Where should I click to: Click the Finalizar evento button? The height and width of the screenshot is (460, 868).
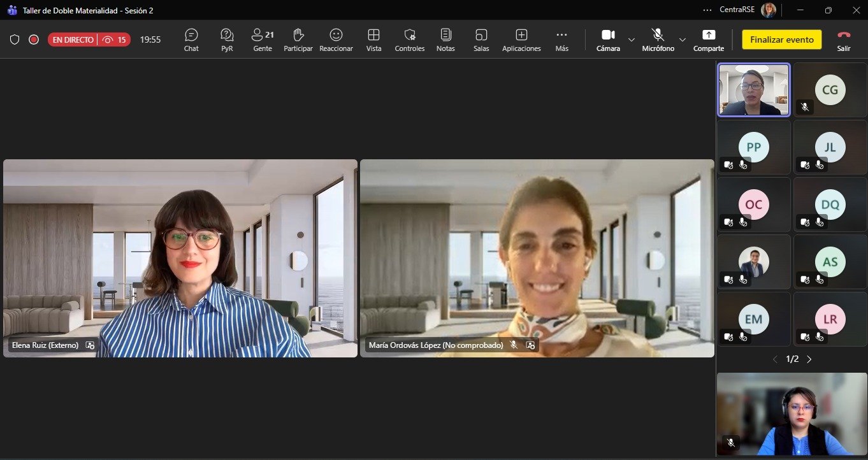[x=781, y=40]
